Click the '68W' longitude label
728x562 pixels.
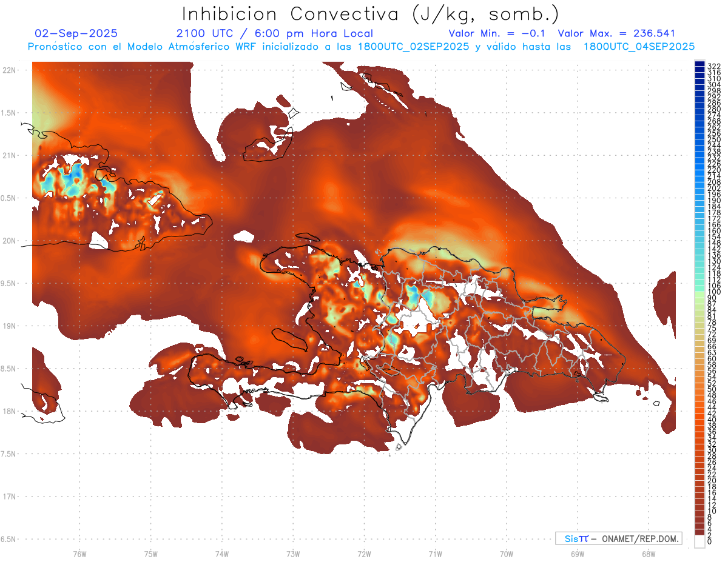point(649,554)
